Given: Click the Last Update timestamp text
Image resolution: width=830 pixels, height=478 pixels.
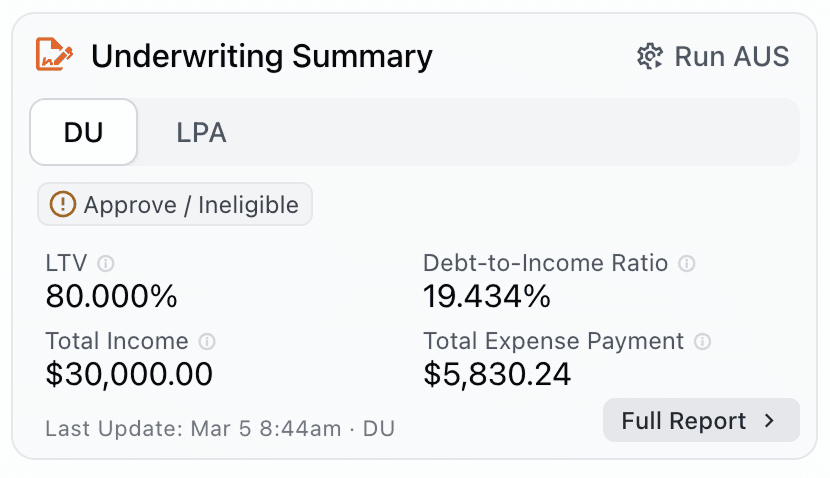Looking at the screenshot, I should 220,429.
